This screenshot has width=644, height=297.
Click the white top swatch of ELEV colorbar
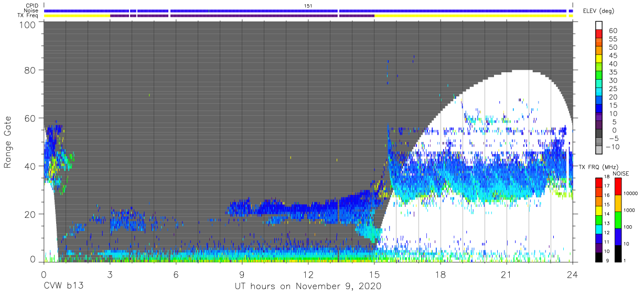pyautogui.click(x=599, y=26)
